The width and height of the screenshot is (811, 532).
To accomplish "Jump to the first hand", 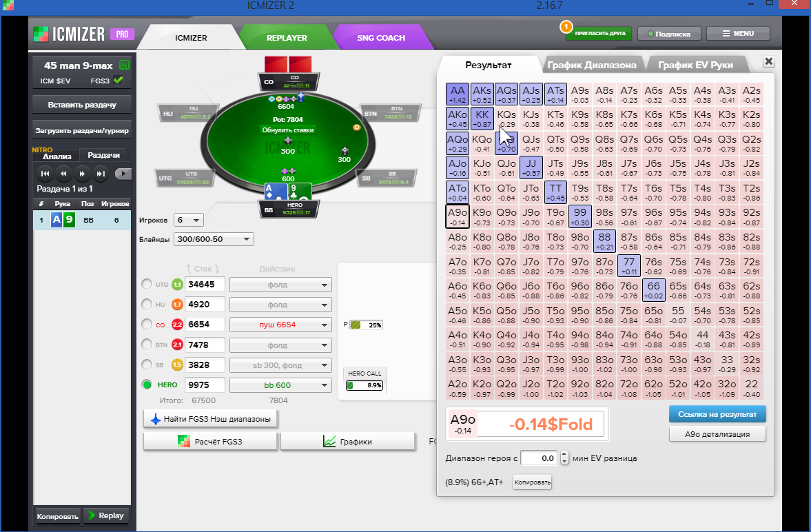I will 45,174.
